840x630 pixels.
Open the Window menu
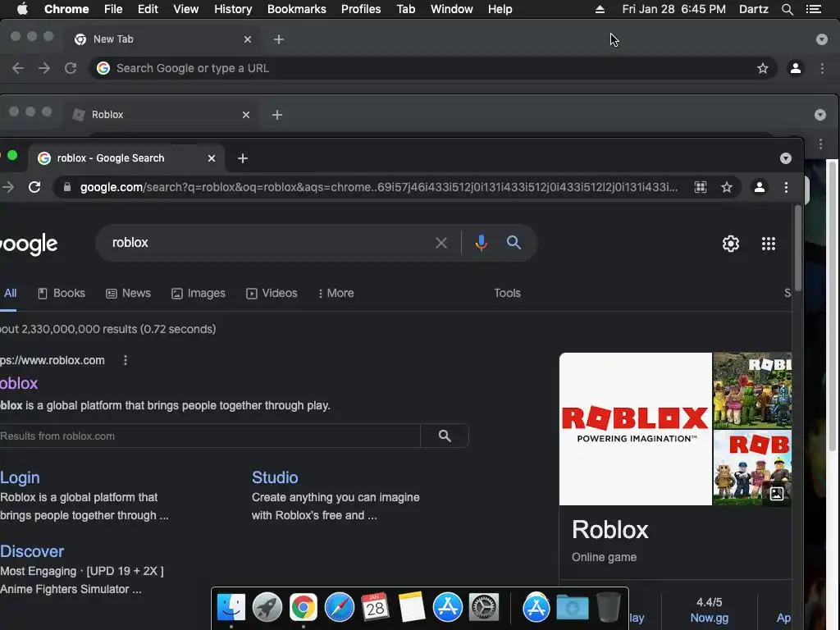point(452,9)
